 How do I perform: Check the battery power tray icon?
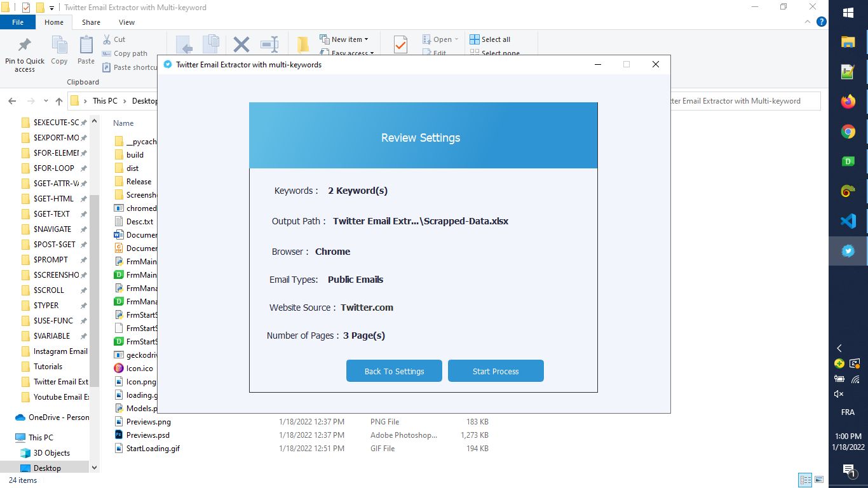(839, 379)
